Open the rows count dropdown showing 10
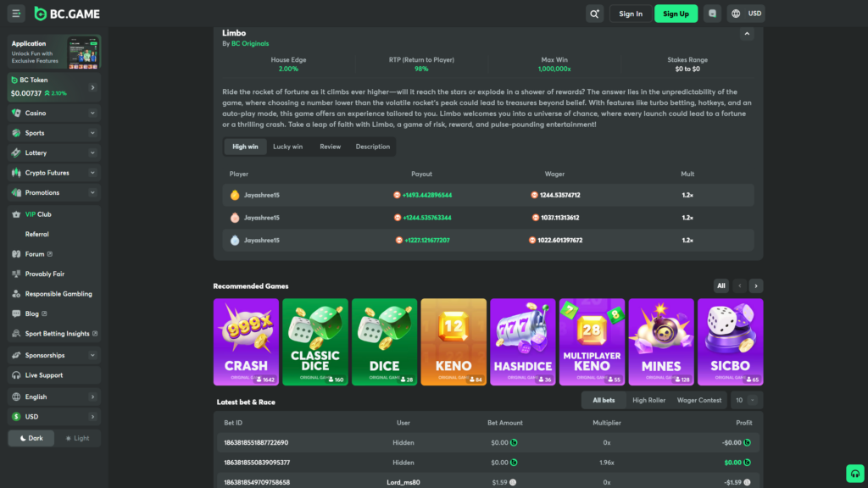Screen dimensions: 868x488 [745, 400]
